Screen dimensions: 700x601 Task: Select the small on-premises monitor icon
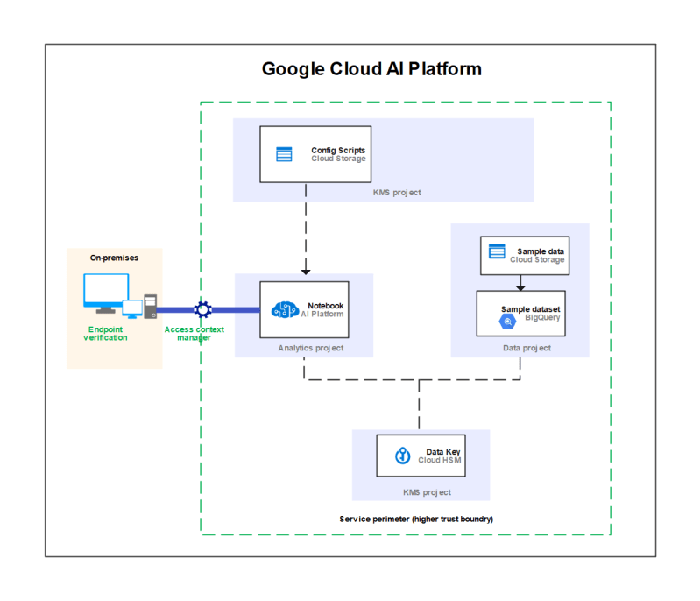coord(132,309)
